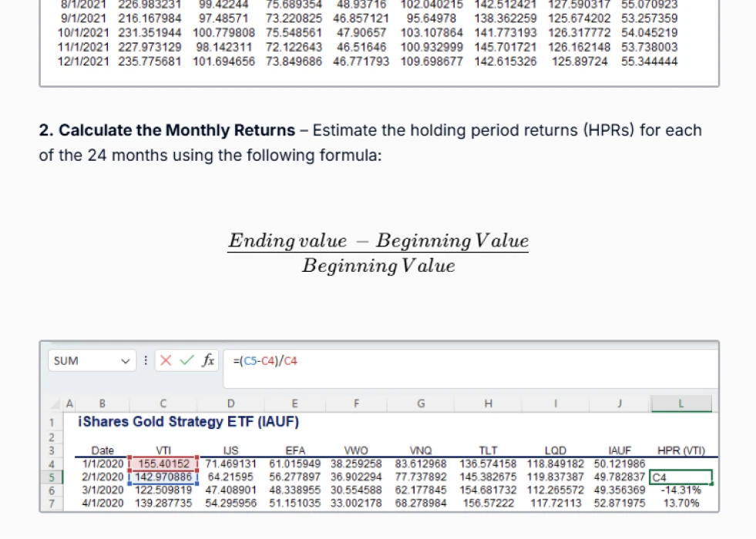Viewport: 756px width, 539px height.
Task: Select column L header
Action: [x=680, y=403]
